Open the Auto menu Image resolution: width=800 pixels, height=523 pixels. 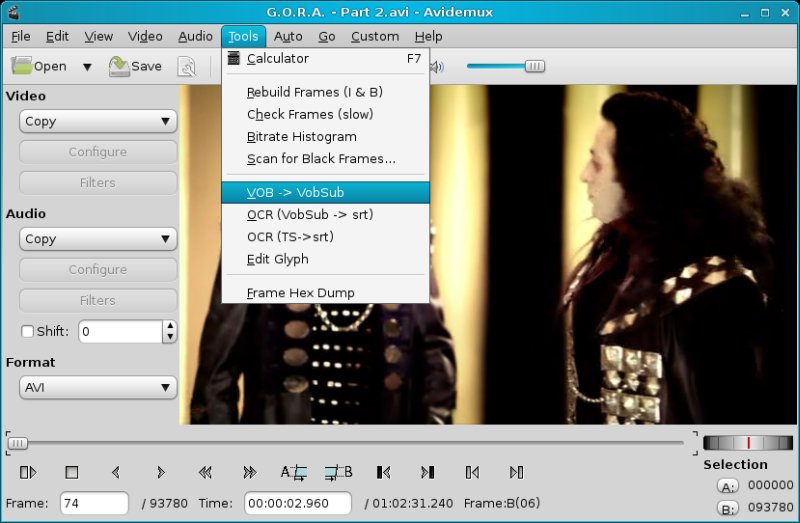tap(288, 37)
